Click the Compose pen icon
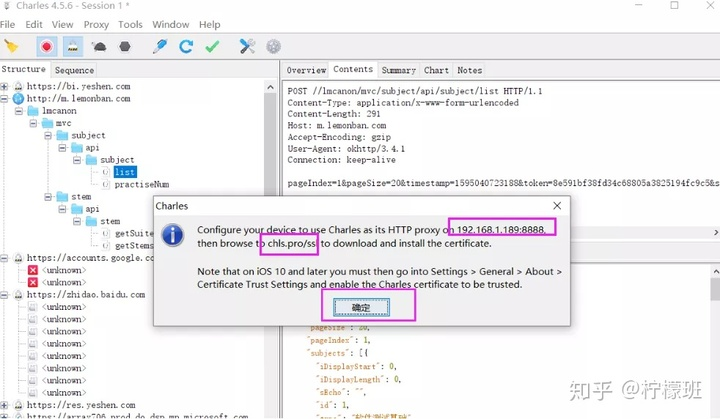This screenshot has width=720, height=419. (160, 46)
